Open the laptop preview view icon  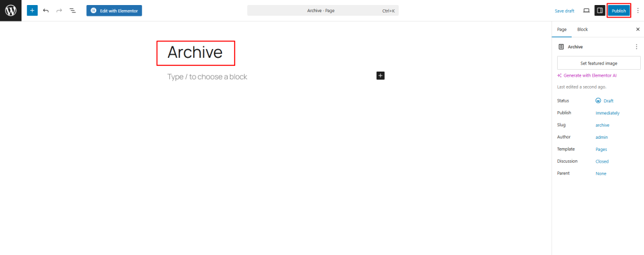tap(587, 11)
